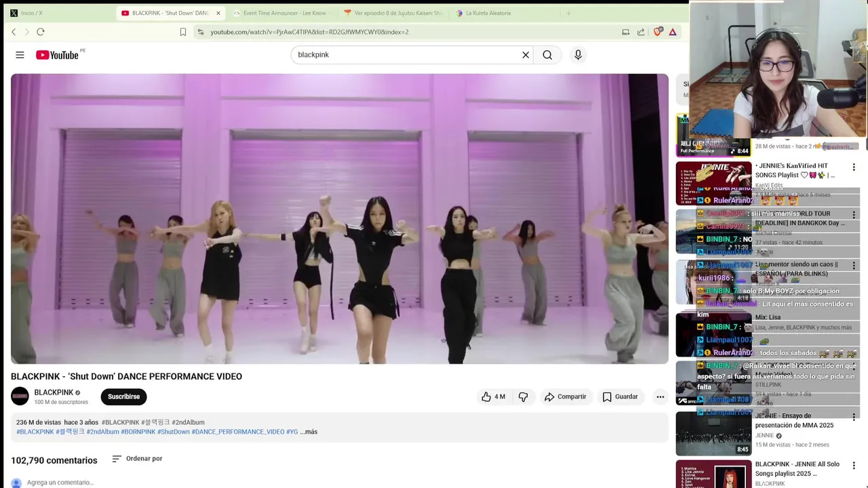Share page using the toolbar share icon

pyautogui.click(x=641, y=32)
